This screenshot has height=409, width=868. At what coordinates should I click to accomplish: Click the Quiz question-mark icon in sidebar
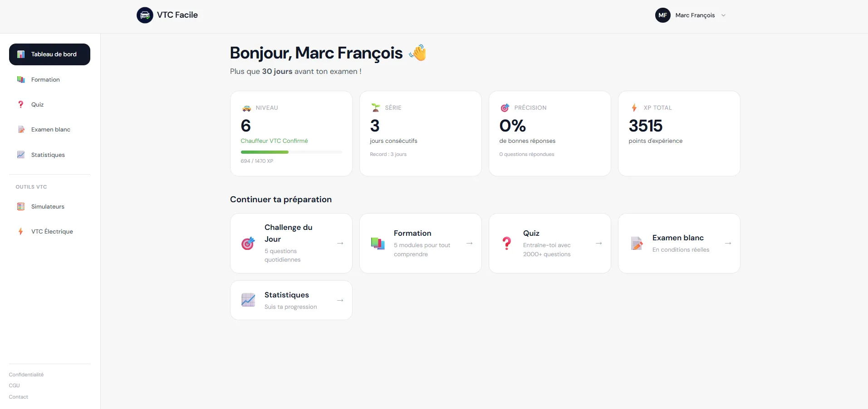pos(20,104)
